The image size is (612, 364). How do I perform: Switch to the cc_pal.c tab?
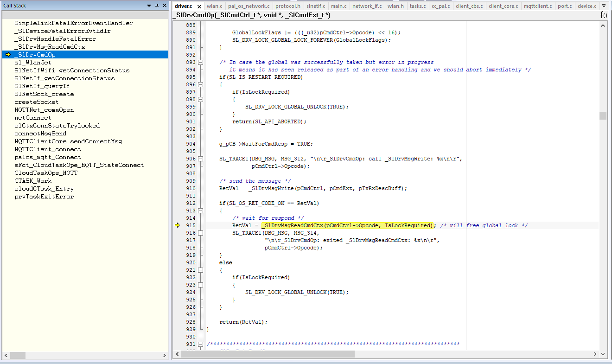(441, 6)
